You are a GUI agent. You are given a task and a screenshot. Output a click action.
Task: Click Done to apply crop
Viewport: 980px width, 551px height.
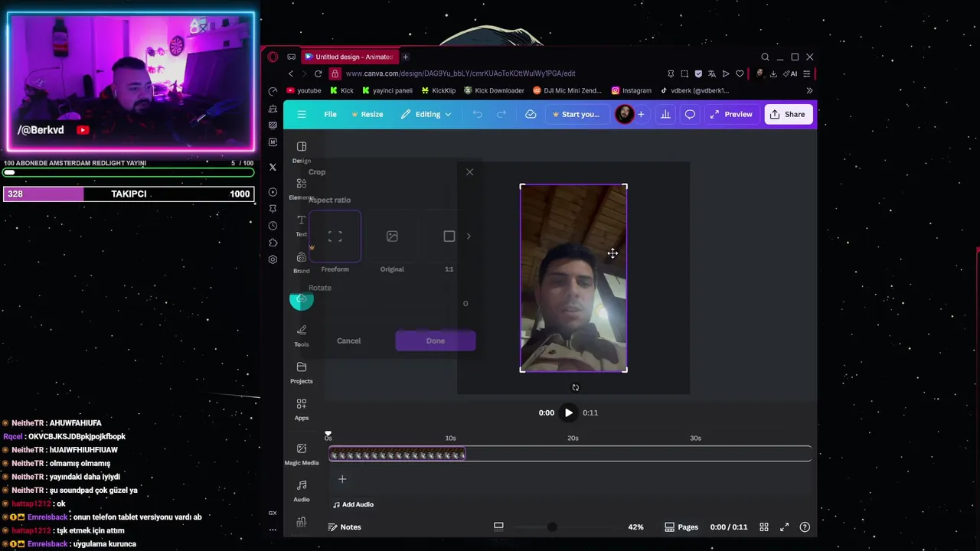[436, 341]
